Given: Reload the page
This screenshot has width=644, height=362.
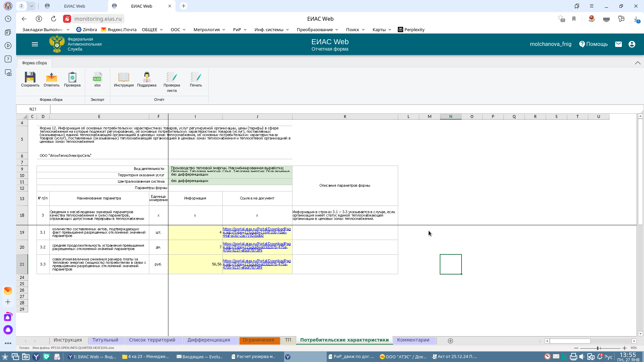Looking at the screenshot, I should coord(54,19).
